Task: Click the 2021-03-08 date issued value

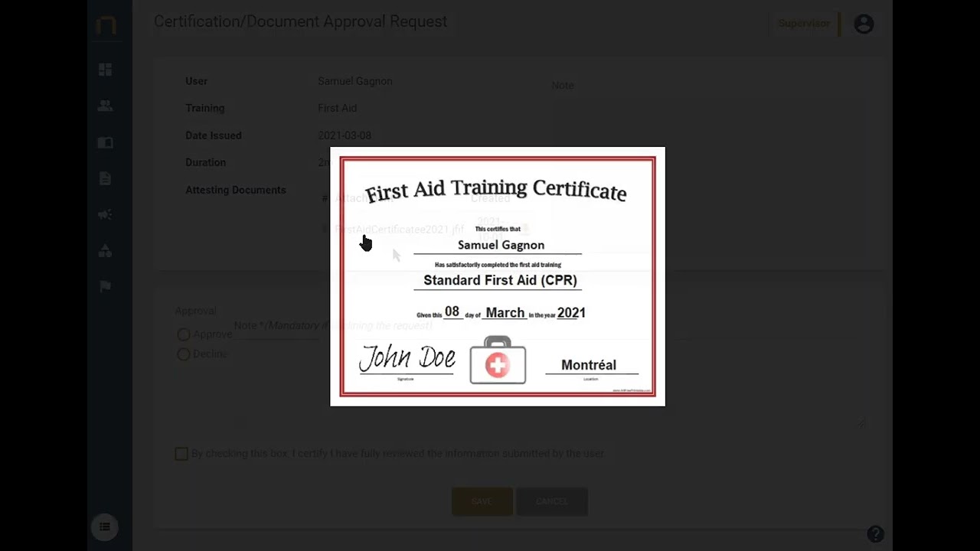Action: [x=345, y=135]
